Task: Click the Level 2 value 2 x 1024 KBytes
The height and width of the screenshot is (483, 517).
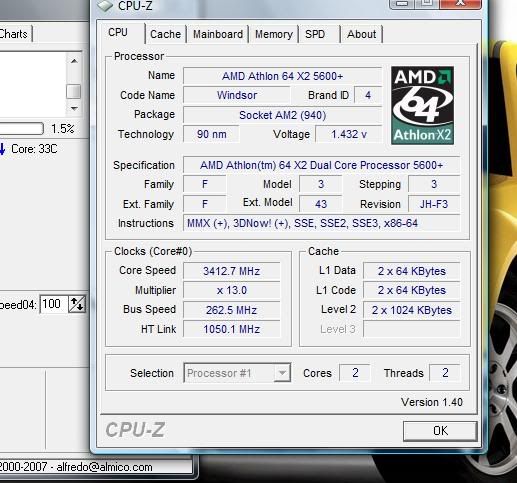Action: (x=412, y=310)
